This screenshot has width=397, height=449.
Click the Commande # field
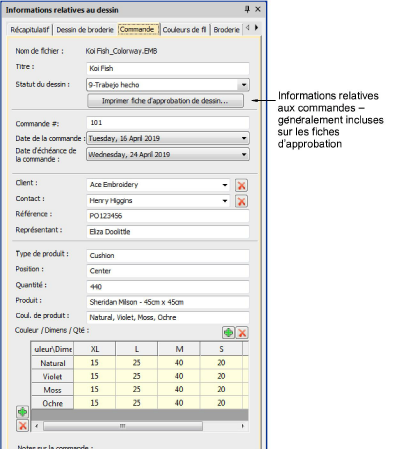click(x=168, y=123)
